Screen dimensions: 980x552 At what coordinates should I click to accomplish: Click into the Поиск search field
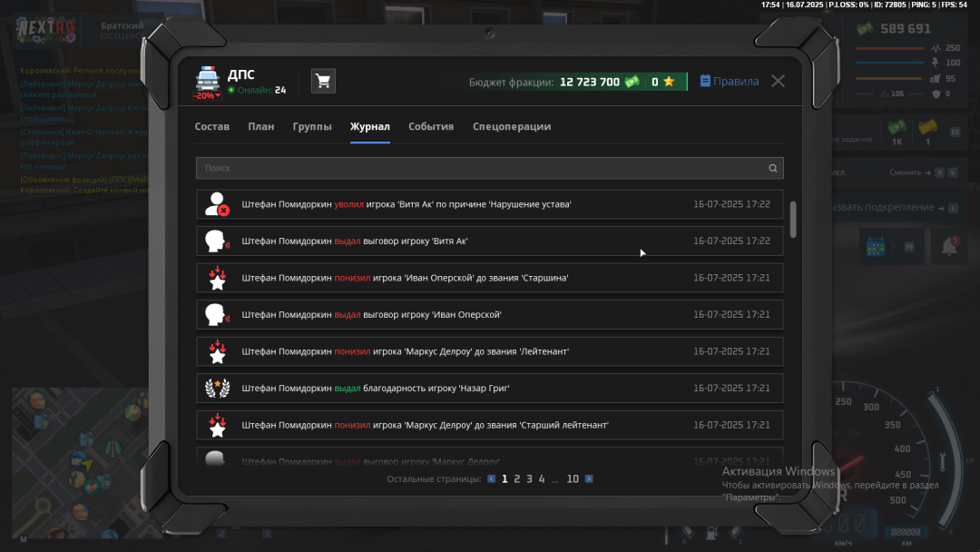[489, 168]
